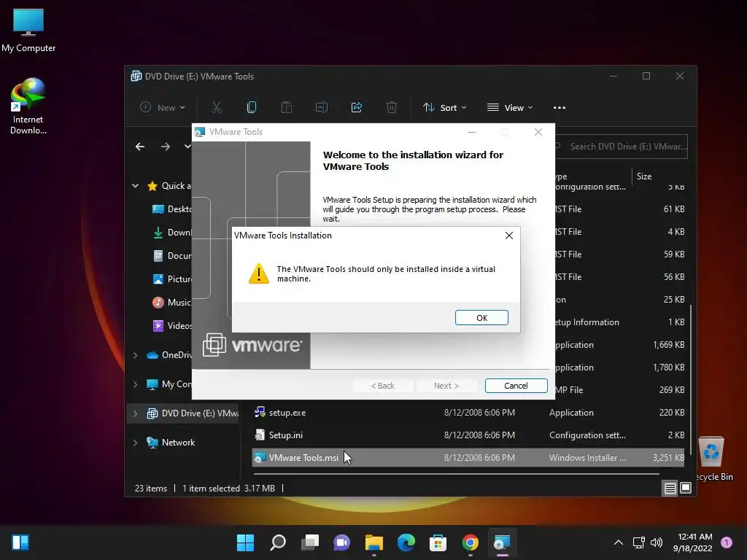Select Videos in navigation pane
Screen dimensions: 747x560
(171, 326)
